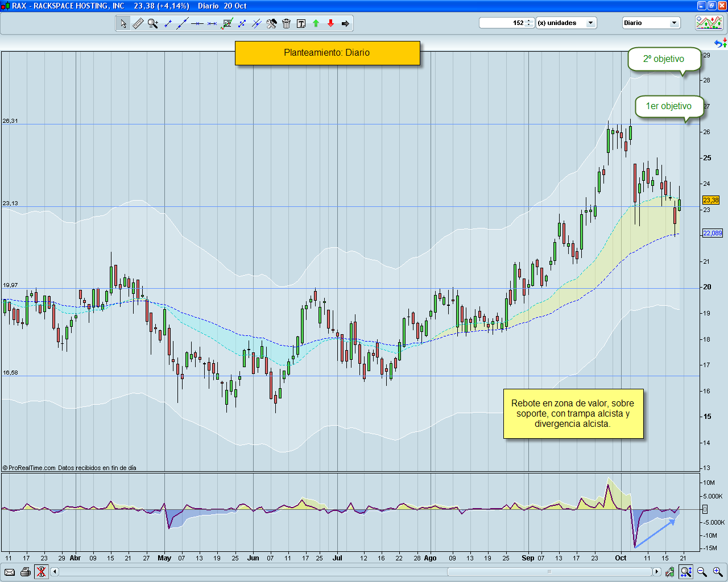This screenshot has width=728, height=582.
Task: Click the Planteamiento: Diario label box
Action: point(327,53)
